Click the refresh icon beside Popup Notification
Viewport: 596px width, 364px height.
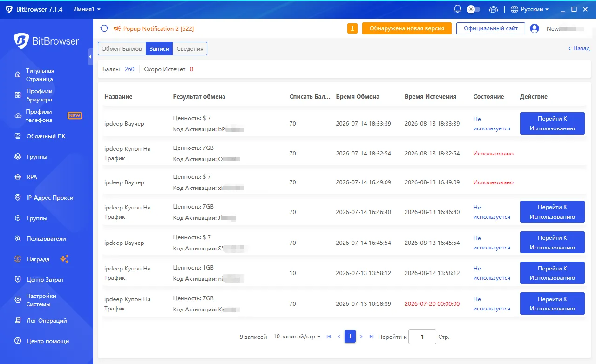(x=104, y=28)
